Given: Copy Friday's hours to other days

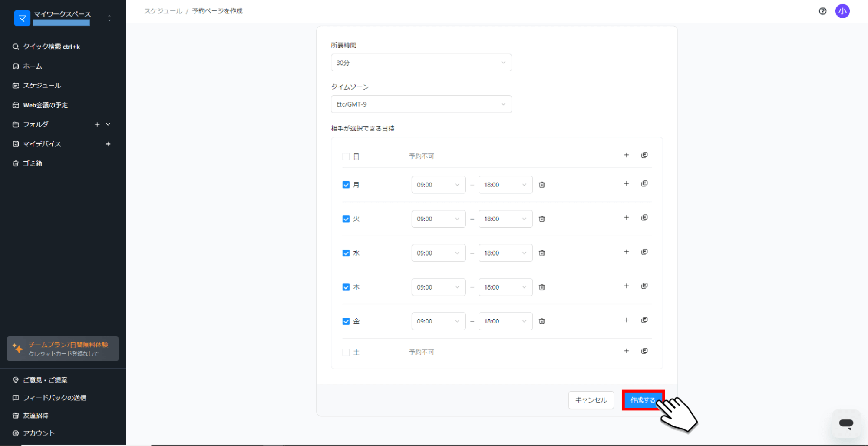Looking at the screenshot, I should click(x=644, y=320).
